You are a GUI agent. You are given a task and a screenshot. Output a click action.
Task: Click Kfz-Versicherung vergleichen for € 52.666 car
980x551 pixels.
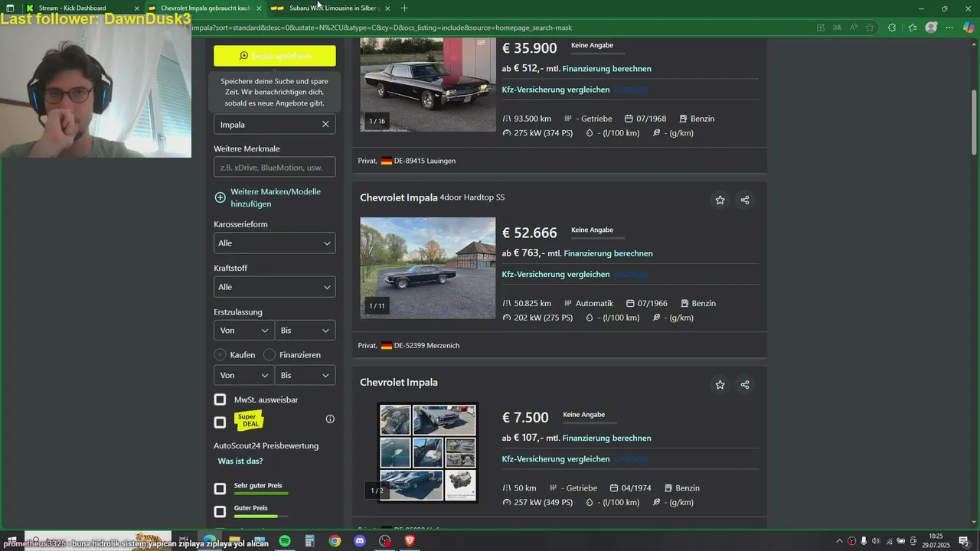point(556,275)
